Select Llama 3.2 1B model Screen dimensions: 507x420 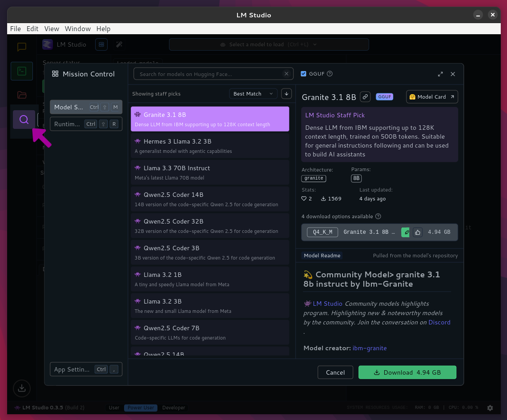click(x=210, y=279)
